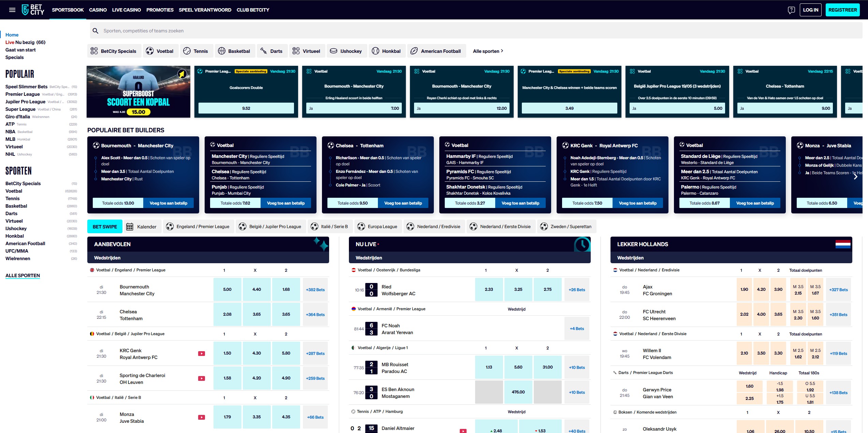Expand +26 Bets for Ried match

coord(577,290)
